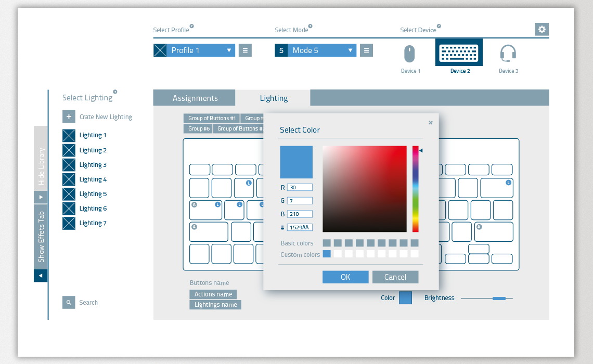593x364 pixels.
Task: Cancel the color selection dialog
Action: [395, 277]
